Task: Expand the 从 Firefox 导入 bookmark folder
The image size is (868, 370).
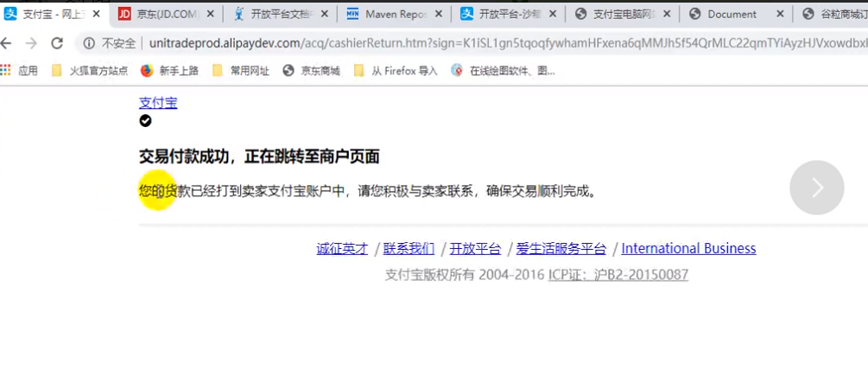Action: (x=396, y=71)
